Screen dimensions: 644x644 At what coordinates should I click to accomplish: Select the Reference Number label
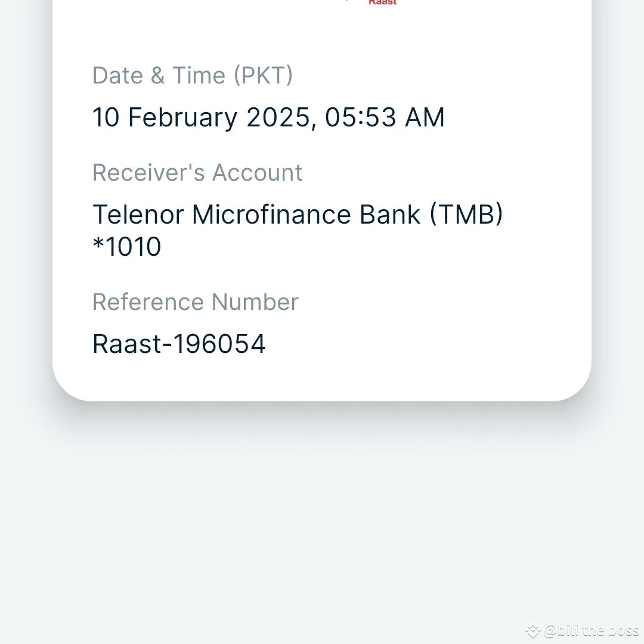[x=196, y=302]
